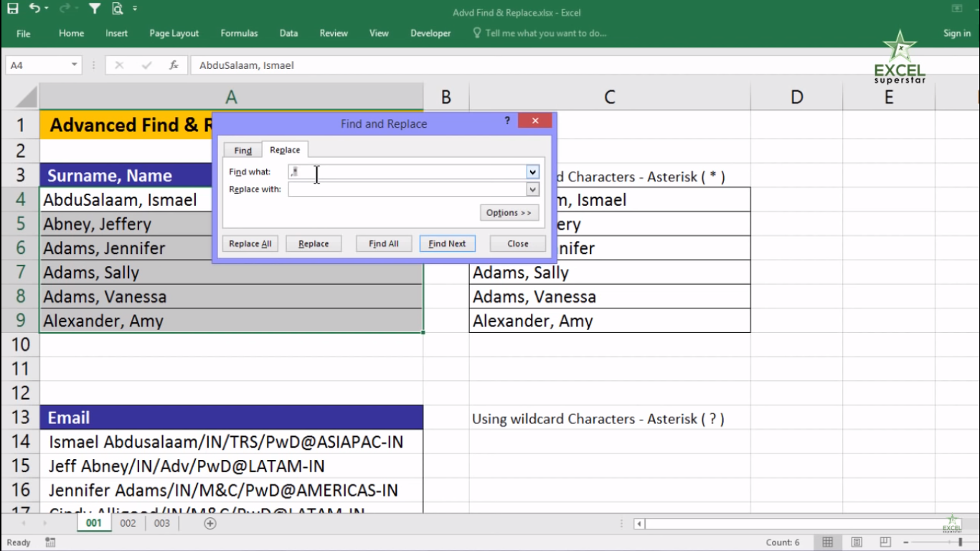Open Customize Quick Access Toolbar dropdown
Screen dimensions: 980x551
pos(135,9)
